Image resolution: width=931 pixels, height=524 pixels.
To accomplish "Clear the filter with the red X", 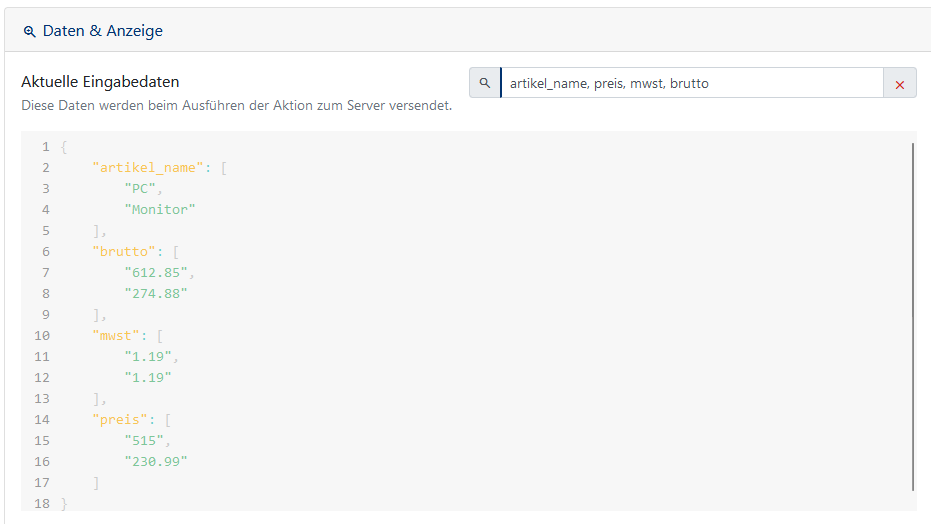I will pyautogui.click(x=900, y=84).
